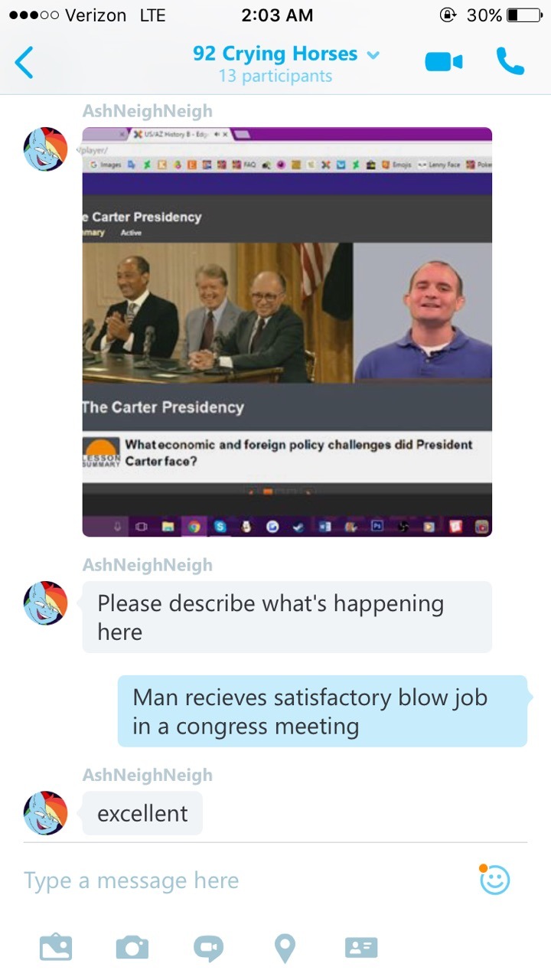Select the sent blue message bubble

pos(322,711)
